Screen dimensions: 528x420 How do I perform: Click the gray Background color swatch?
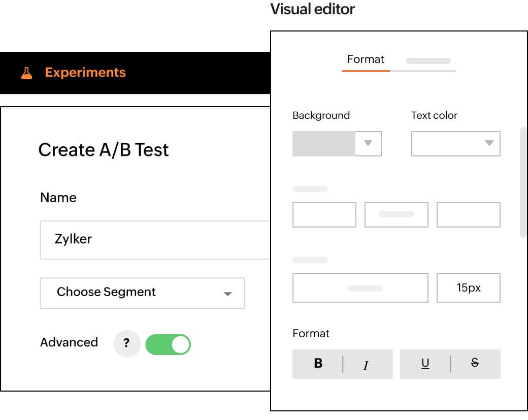(323, 144)
